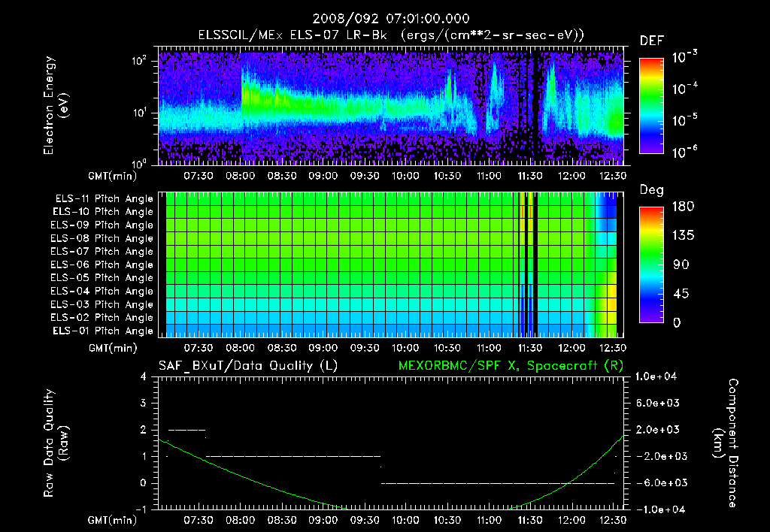Click the 180 value on the Deg scale
The height and width of the screenshot is (532, 770).
[x=683, y=207]
